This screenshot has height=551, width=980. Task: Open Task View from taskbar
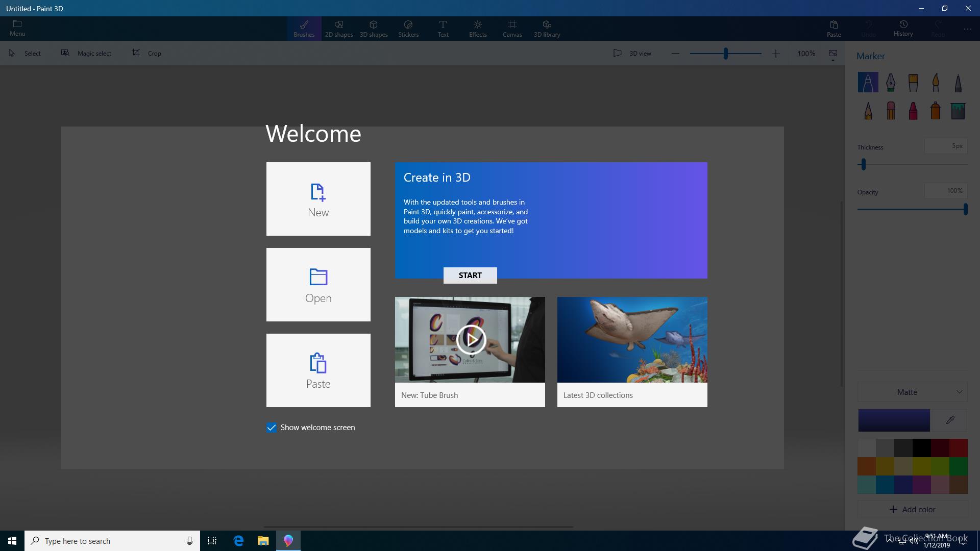pyautogui.click(x=212, y=541)
